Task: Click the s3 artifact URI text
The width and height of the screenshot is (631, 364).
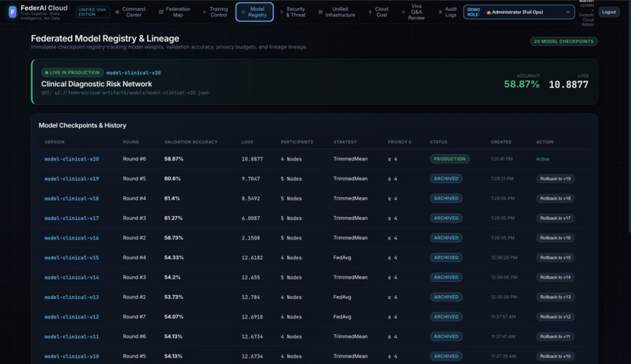Action: [x=124, y=93]
